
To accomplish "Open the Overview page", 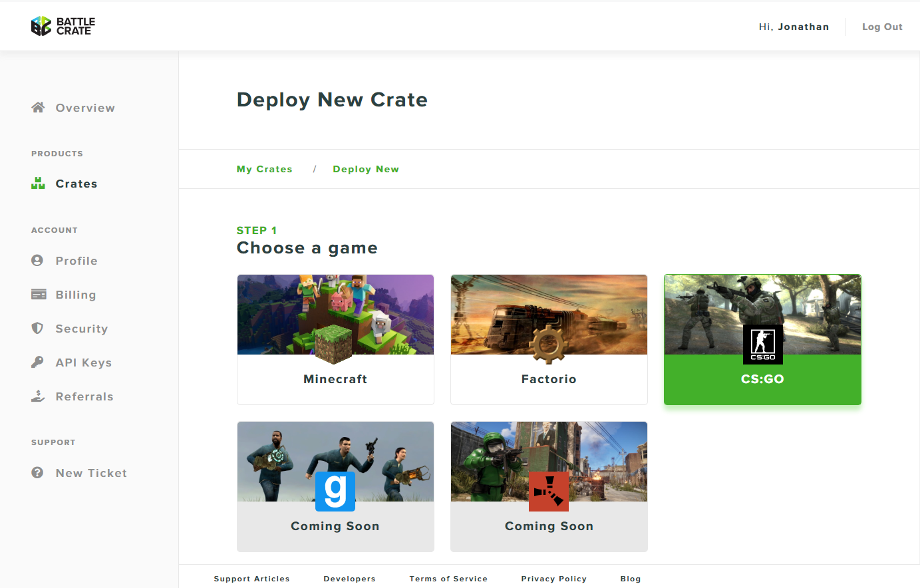I will point(85,108).
